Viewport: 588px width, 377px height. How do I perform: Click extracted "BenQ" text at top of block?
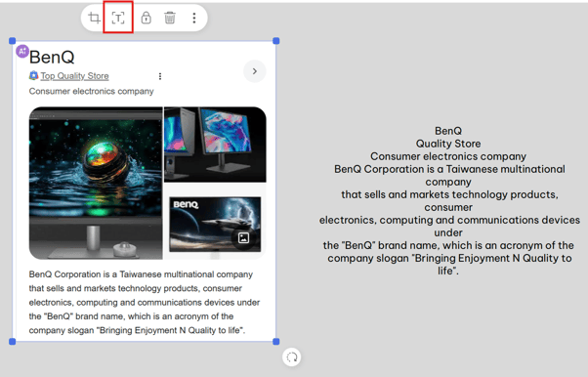pos(448,131)
